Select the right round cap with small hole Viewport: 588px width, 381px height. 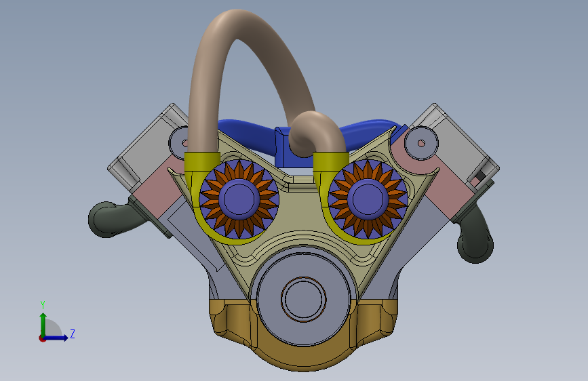coord(421,143)
